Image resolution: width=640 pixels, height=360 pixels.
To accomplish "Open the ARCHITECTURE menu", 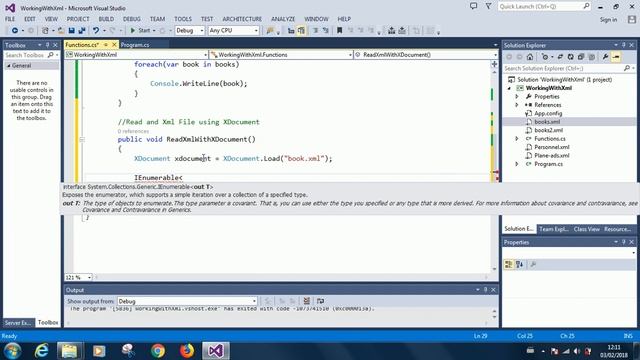I will click(x=242, y=19).
